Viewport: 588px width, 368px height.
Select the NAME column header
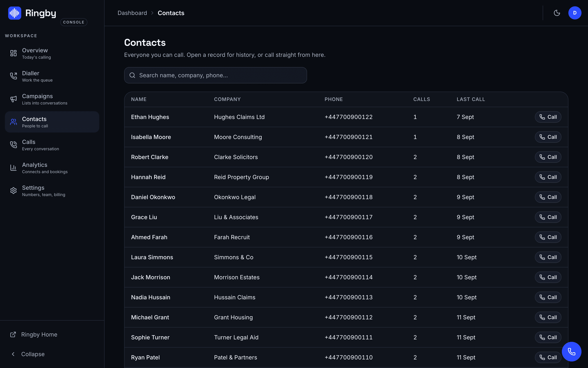point(139,99)
